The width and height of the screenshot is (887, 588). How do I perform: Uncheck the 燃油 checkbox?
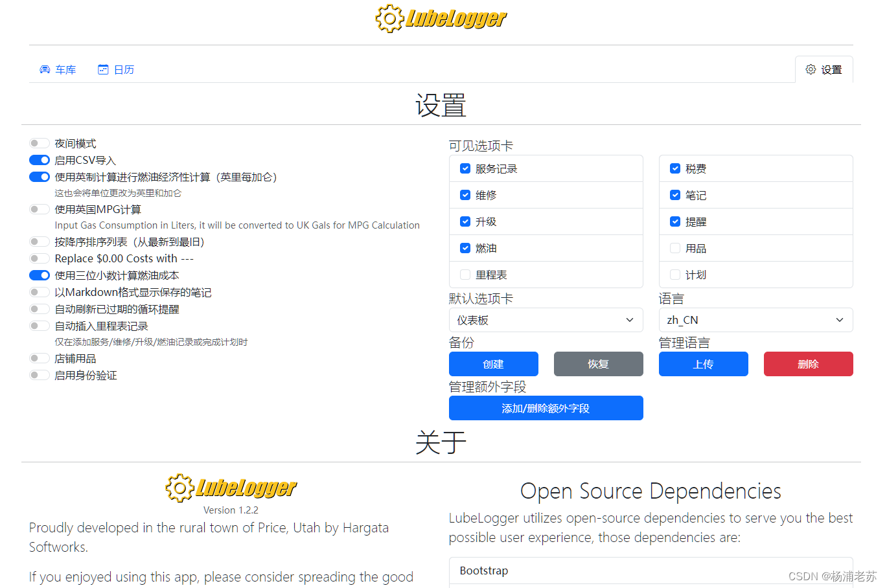(x=465, y=248)
